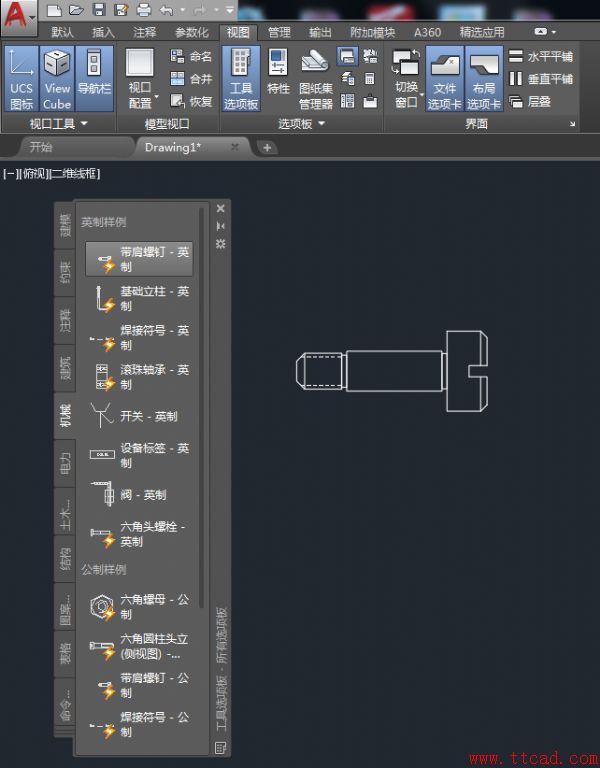The width and height of the screenshot is (600, 768).
Task: Cascade windows with 层叠
Action: pyautogui.click(x=530, y=101)
